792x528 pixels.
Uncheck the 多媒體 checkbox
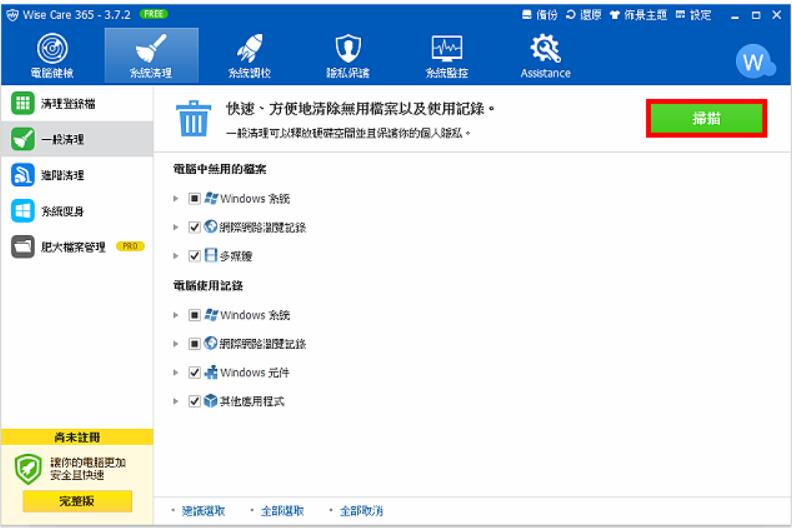pos(194,256)
